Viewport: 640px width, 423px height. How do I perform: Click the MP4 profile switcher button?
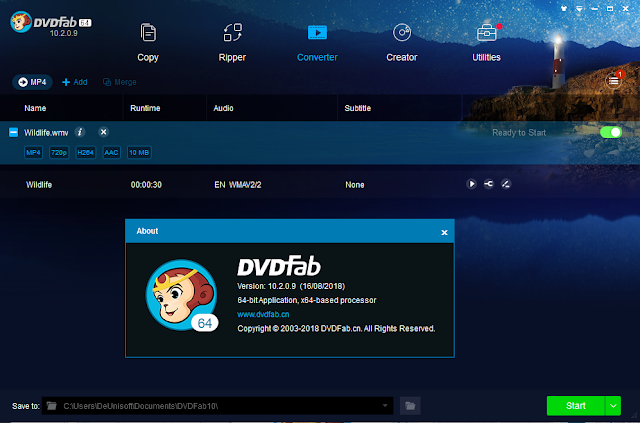32,82
